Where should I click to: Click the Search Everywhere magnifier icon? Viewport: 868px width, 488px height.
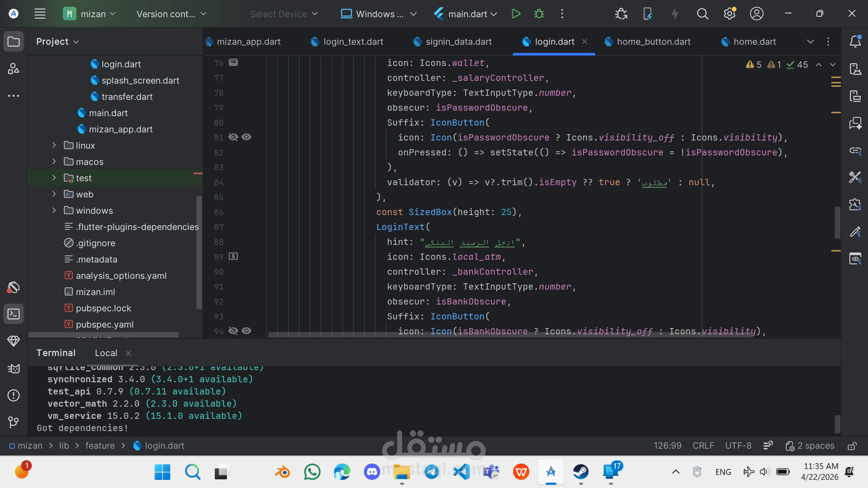point(702,14)
